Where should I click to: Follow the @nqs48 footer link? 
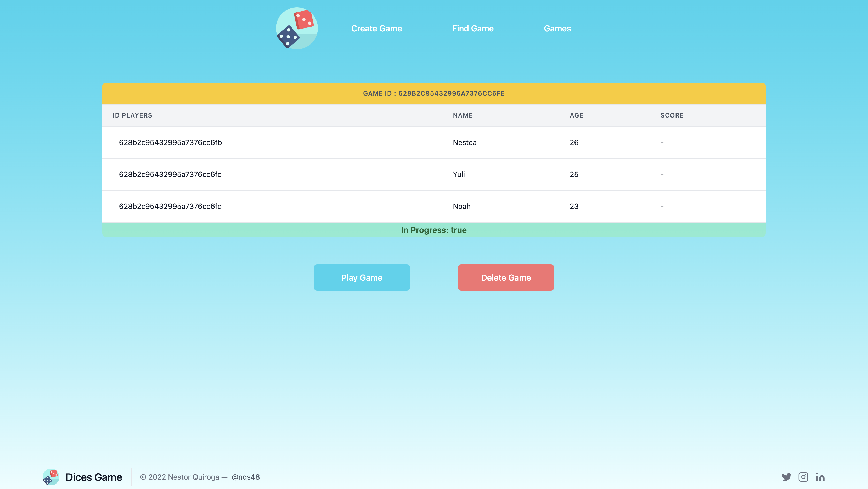point(246,477)
